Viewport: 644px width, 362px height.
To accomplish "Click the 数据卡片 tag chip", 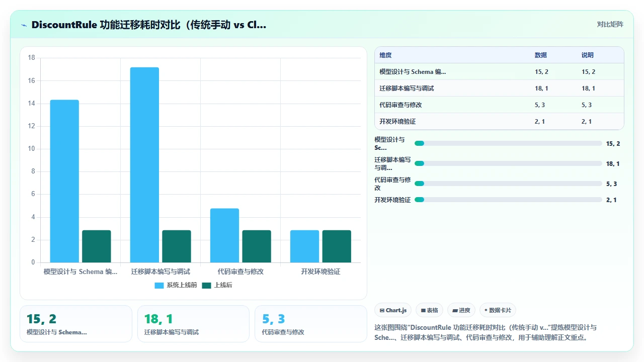I will 498,310.
